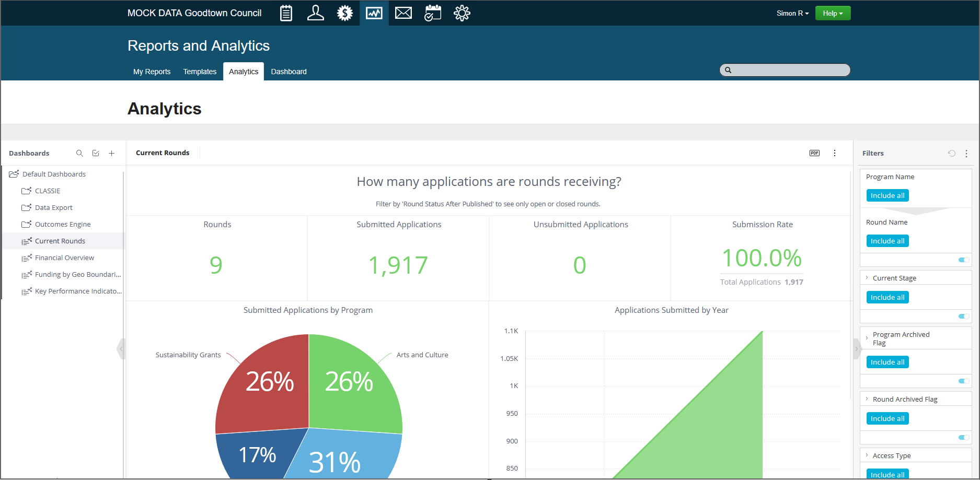Disable the Program Archived Flag filter switch
980x480 pixels.
click(x=963, y=381)
